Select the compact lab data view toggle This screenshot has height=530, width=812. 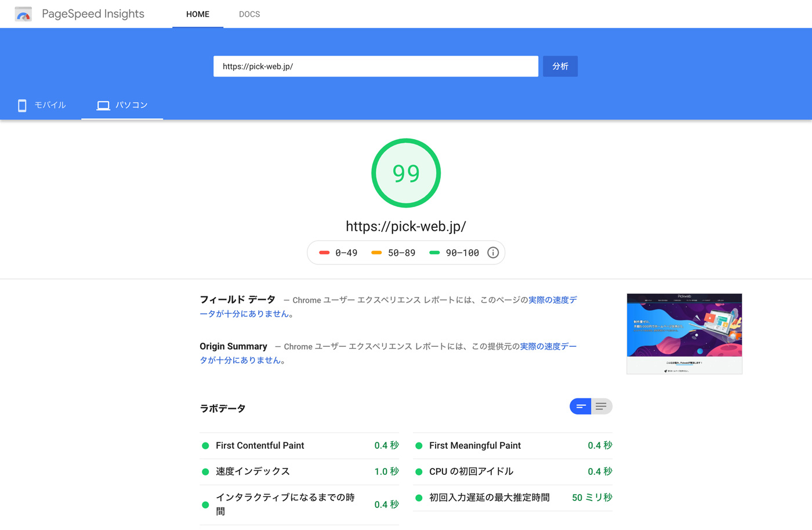580,406
